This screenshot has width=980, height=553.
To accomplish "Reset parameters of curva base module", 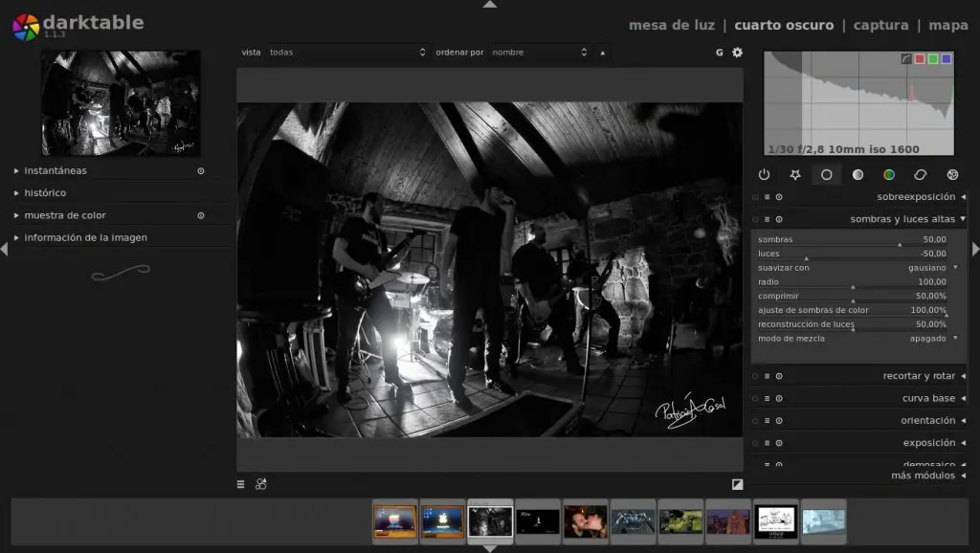I will [x=779, y=399].
